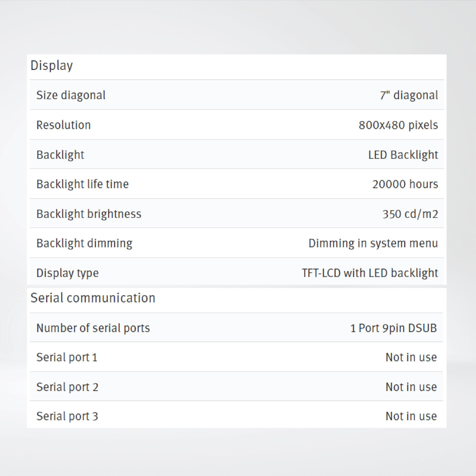476x476 pixels.
Task: Click Not in use beside Serial port 3
Action: (x=411, y=416)
